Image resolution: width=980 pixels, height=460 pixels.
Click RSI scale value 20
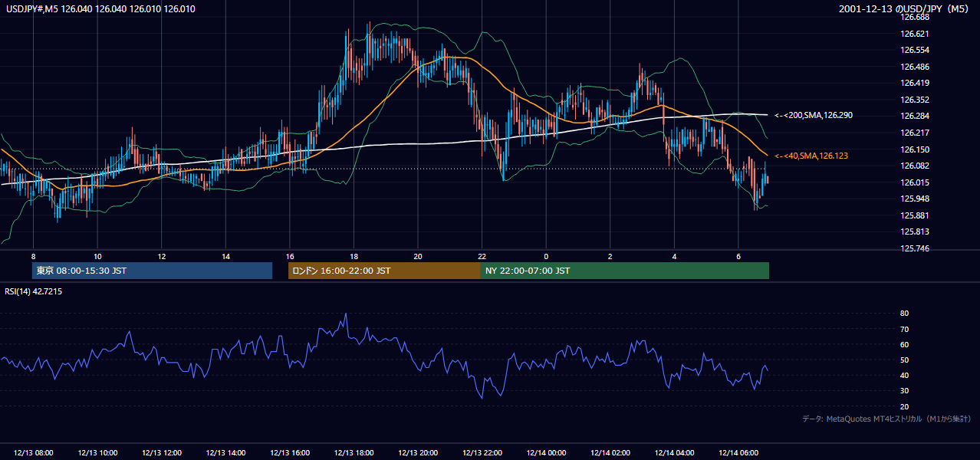pyautogui.click(x=904, y=406)
